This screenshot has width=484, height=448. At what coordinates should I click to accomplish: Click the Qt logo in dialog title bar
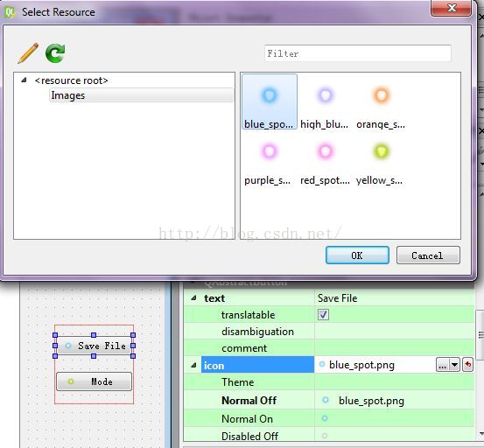point(10,12)
